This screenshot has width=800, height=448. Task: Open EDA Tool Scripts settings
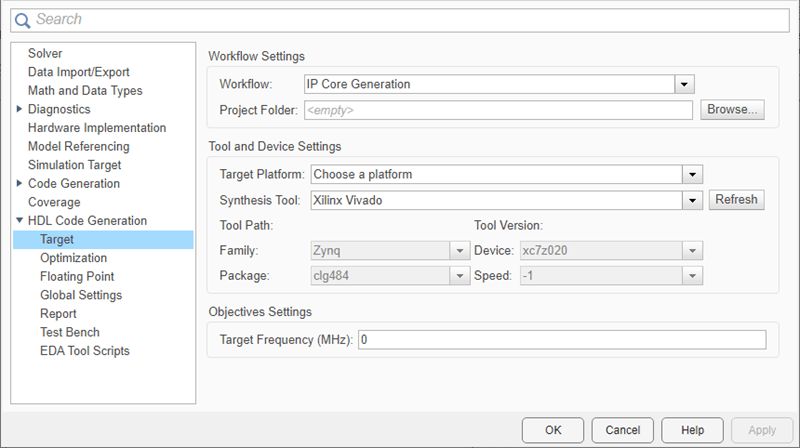click(85, 351)
